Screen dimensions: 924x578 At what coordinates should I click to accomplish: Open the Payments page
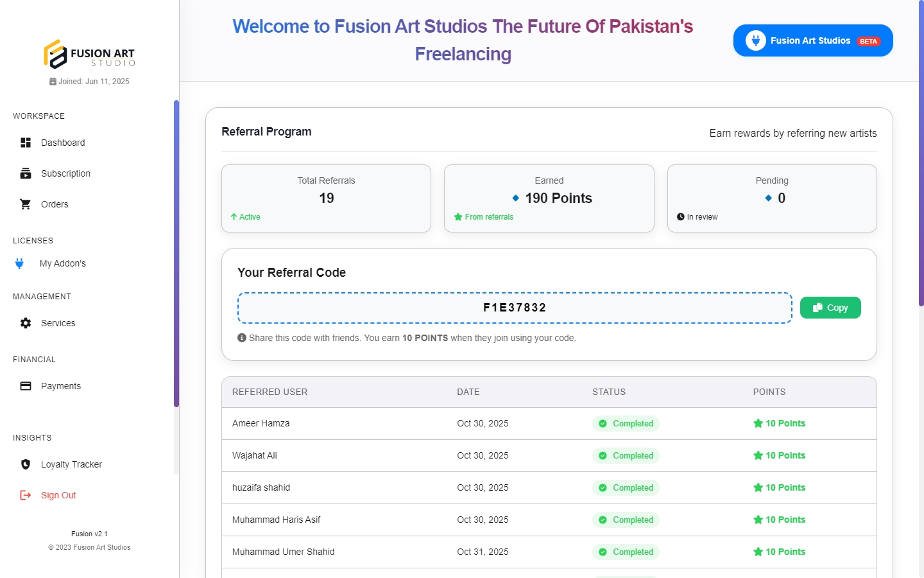[61, 386]
